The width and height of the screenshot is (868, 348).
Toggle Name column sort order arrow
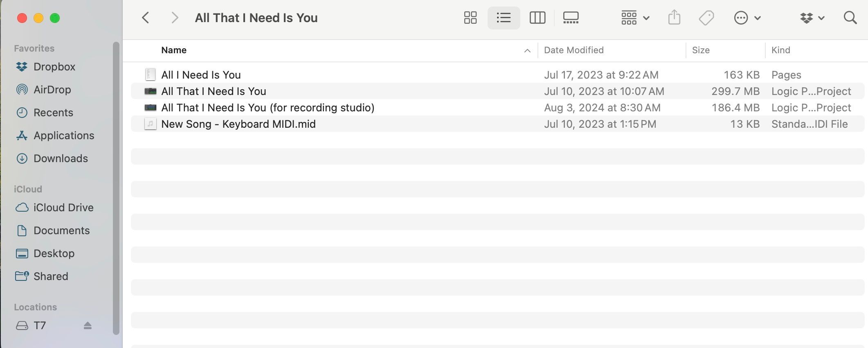[527, 50]
